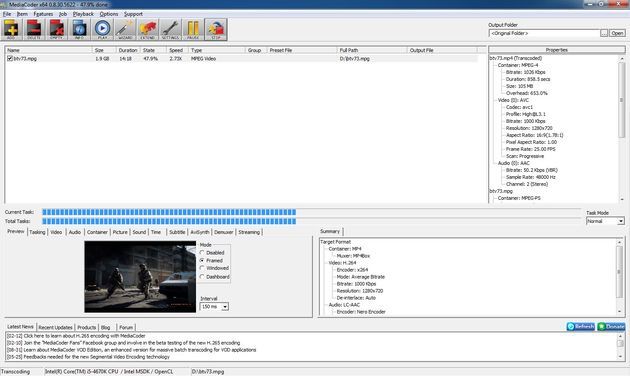This screenshot has width=630, height=376.
Task: Open the Forum tab
Action: [x=126, y=327]
